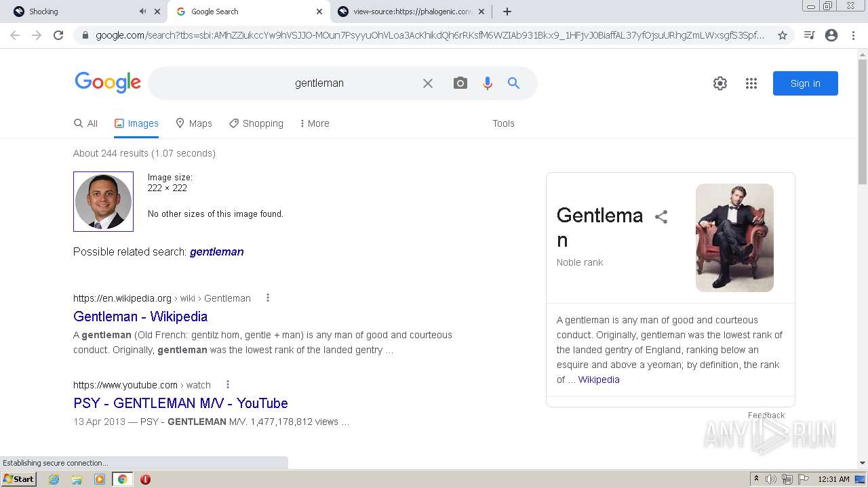This screenshot has width=868, height=488.
Task: Clear the search box with the X icon
Action: click(x=428, y=83)
